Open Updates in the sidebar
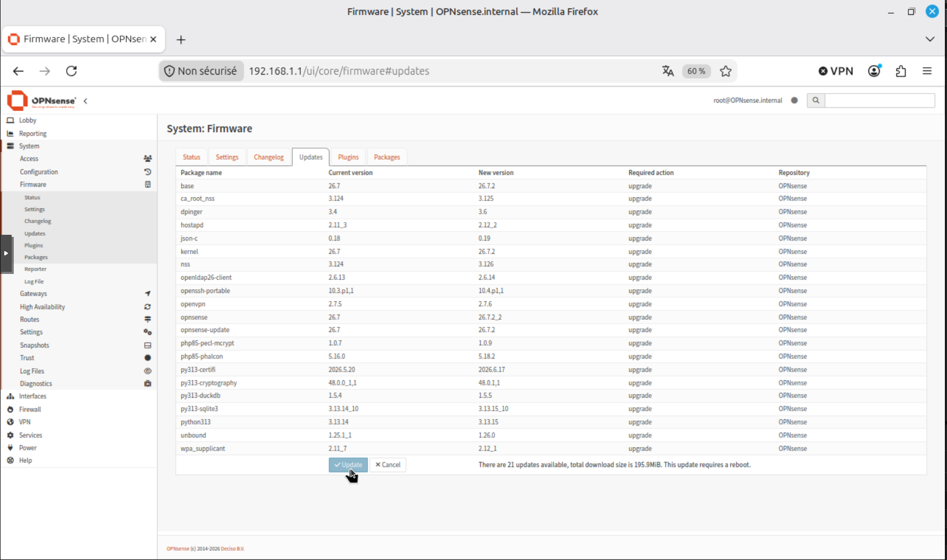Viewport: 947px width, 560px height. pos(35,234)
